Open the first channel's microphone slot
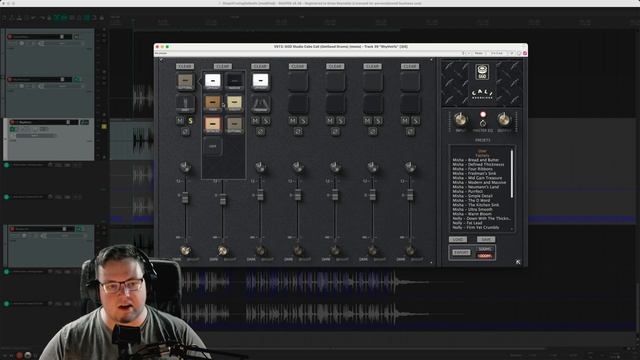 coord(185,81)
